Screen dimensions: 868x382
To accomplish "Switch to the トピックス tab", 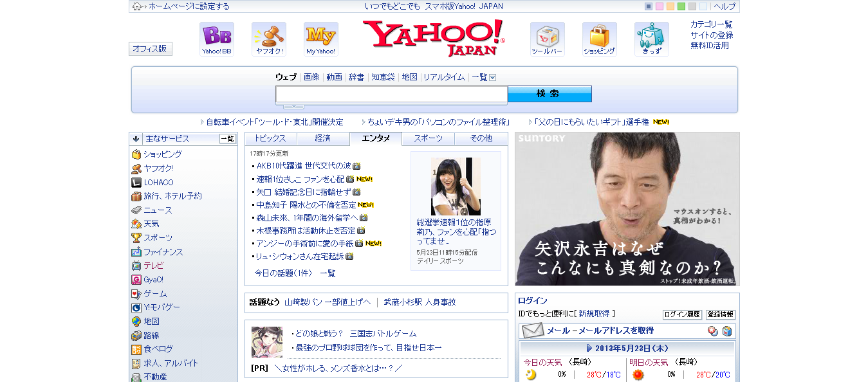I will (271, 138).
